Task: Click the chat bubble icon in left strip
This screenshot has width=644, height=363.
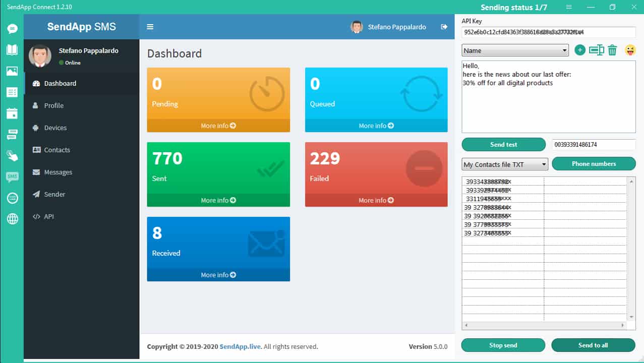Action: pos(12,29)
